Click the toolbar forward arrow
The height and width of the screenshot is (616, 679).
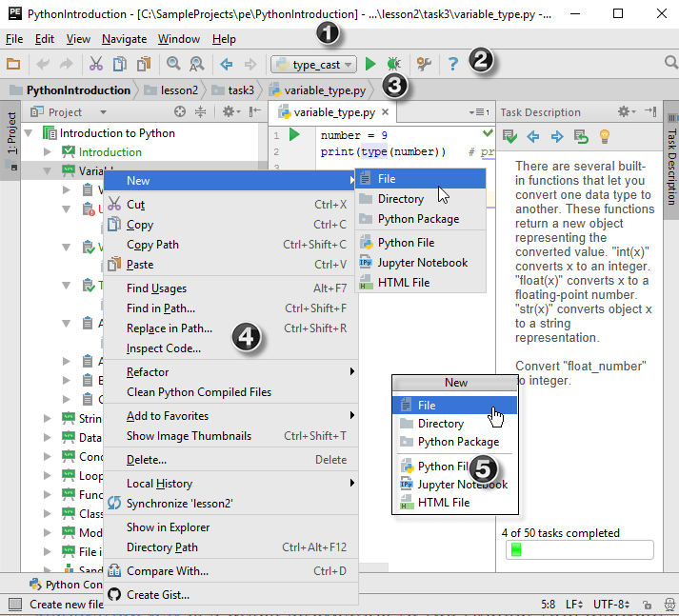(x=250, y=65)
